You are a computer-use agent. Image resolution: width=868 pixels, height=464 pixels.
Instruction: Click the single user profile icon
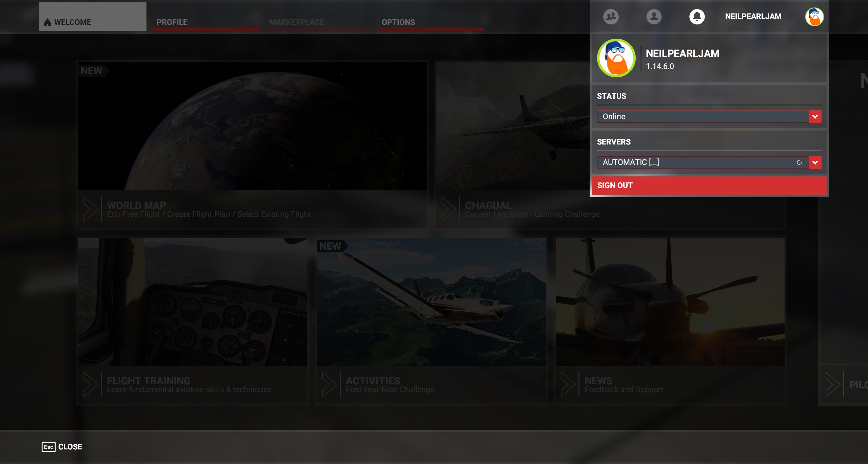(654, 17)
